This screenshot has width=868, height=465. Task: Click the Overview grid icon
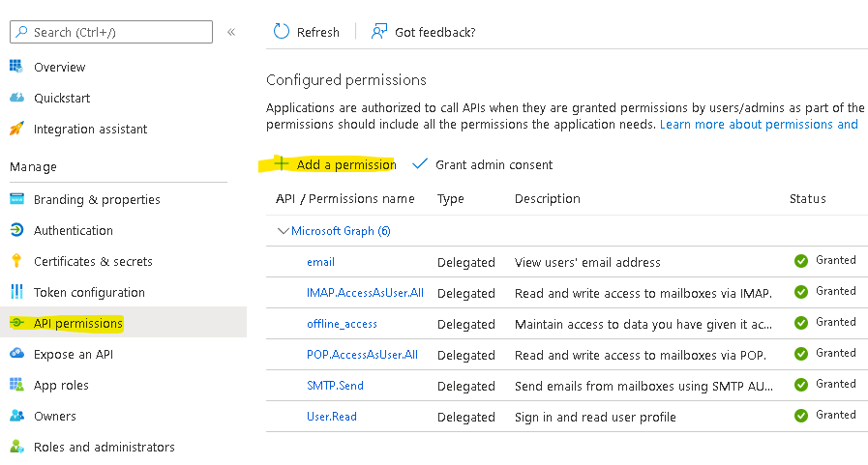[16, 67]
